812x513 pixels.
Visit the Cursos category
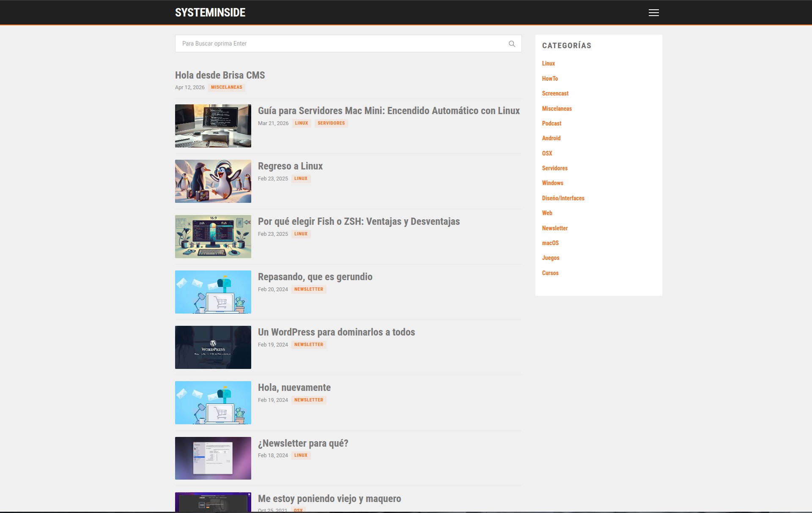coord(550,273)
